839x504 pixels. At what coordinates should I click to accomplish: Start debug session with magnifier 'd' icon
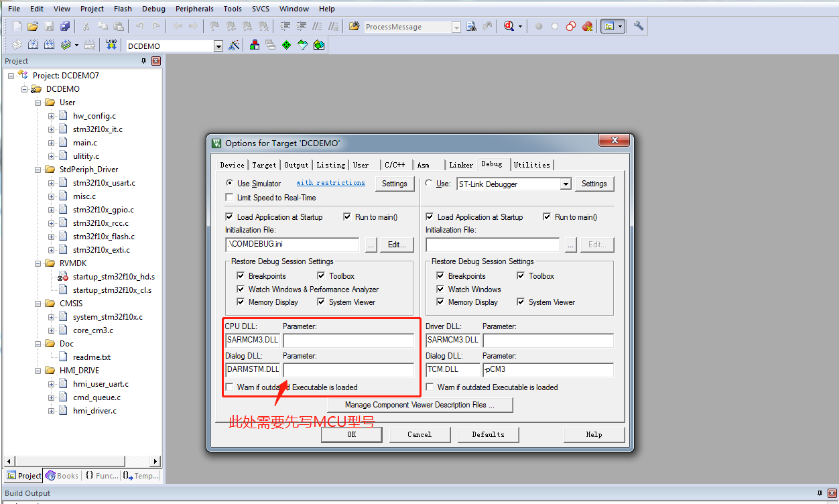[509, 26]
